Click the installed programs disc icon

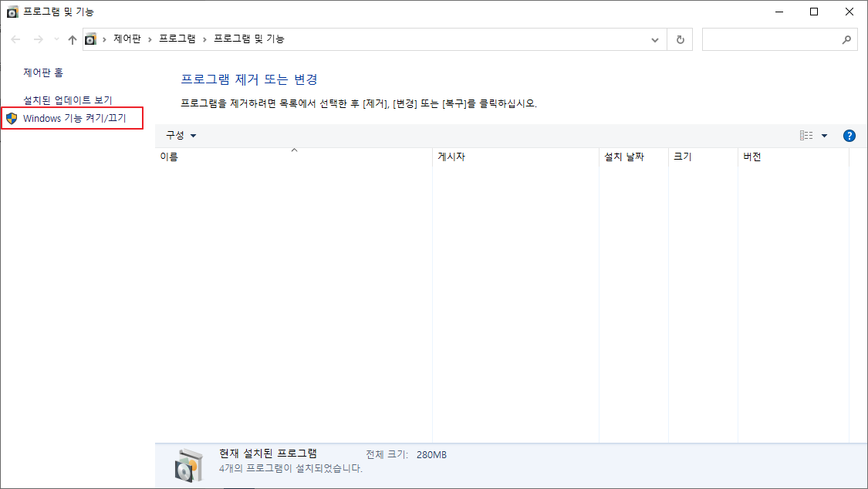pyautogui.click(x=189, y=465)
